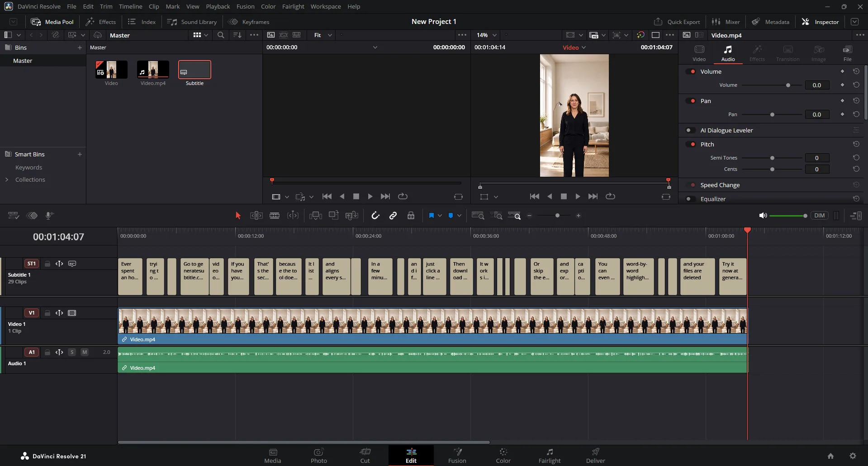This screenshot has height=466, width=868.
Task: Toggle the Effects panel button
Action: click(101, 22)
